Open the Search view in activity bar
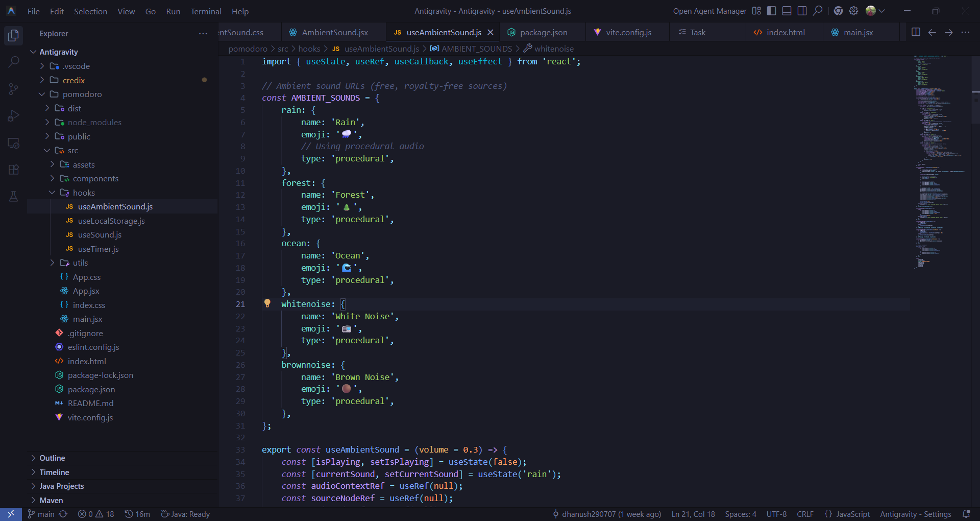 point(14,62)
